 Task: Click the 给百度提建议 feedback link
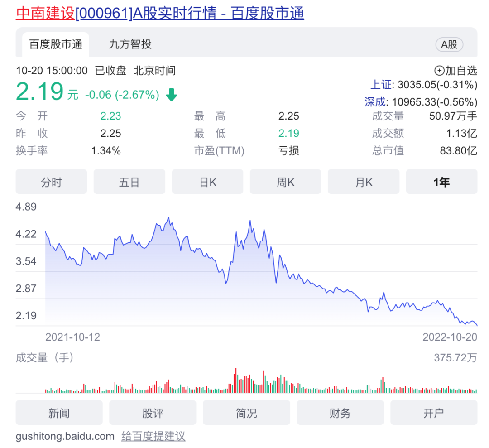pyautogui.click(x=153, y=436)
